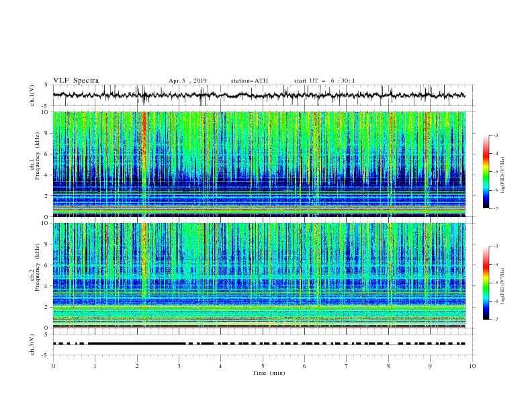The width and height of the screenshot is (532, 411).
Task: Click the ch.1 Frequency (kHz) axis label
Action: click(x=34, y=156)
